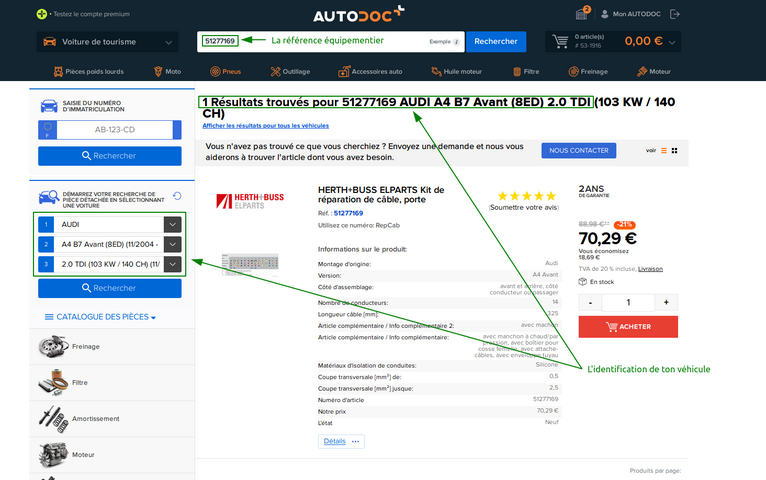Collapse the CATALOGUE DES PIÈCES menu

(x=100, y=317)
